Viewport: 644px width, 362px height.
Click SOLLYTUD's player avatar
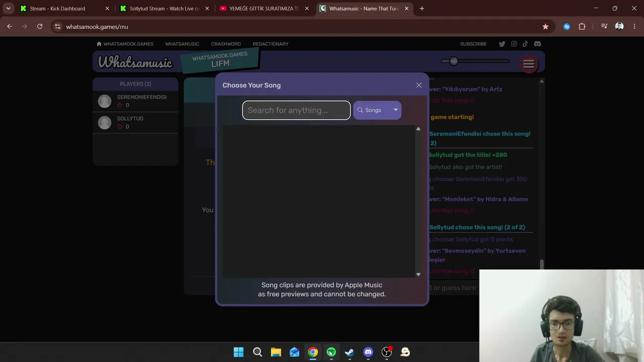(x=105, y=123)
